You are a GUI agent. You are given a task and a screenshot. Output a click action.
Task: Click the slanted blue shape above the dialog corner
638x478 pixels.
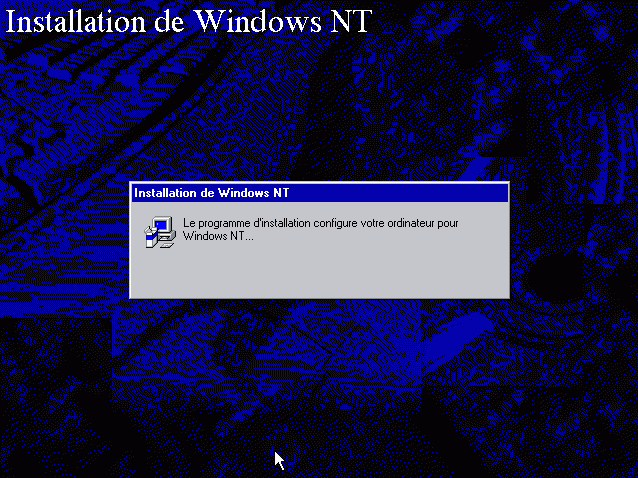pos(476,170)
